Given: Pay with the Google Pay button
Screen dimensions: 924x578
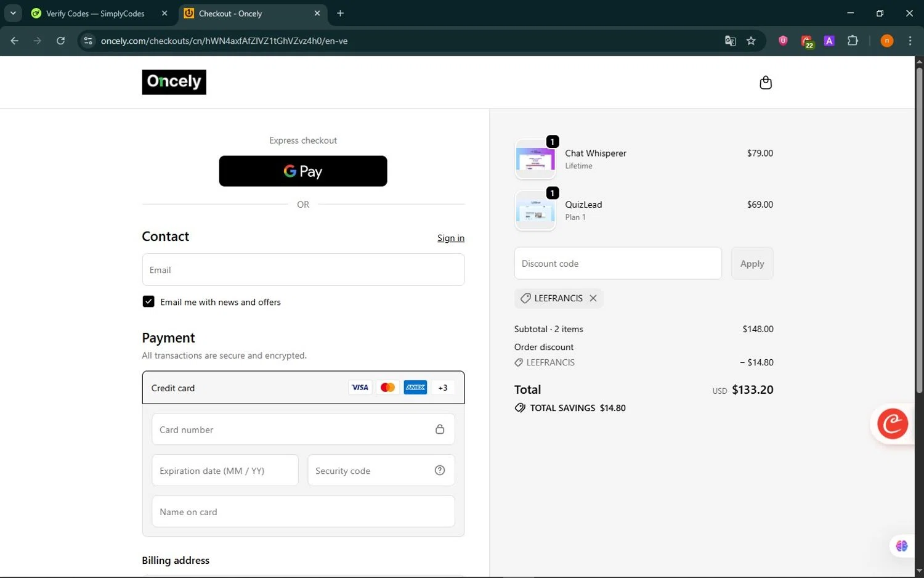Looking at the screenshot, I should 303,171.
